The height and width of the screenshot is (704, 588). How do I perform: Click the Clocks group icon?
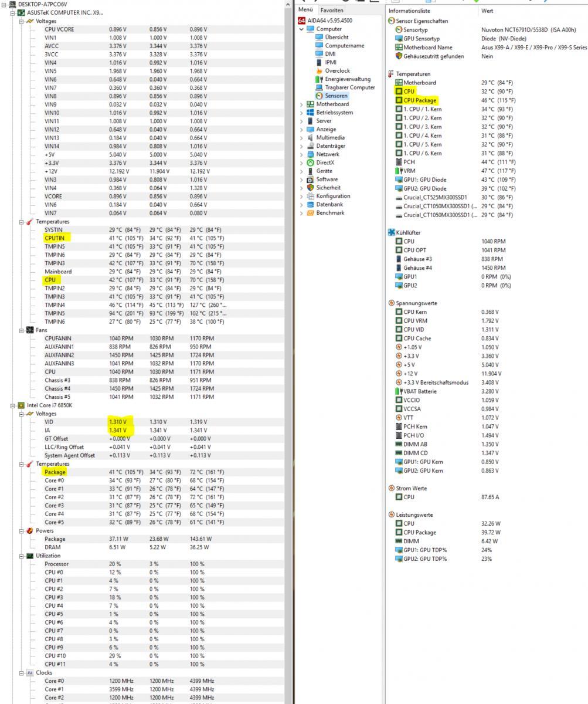[30, 672]
